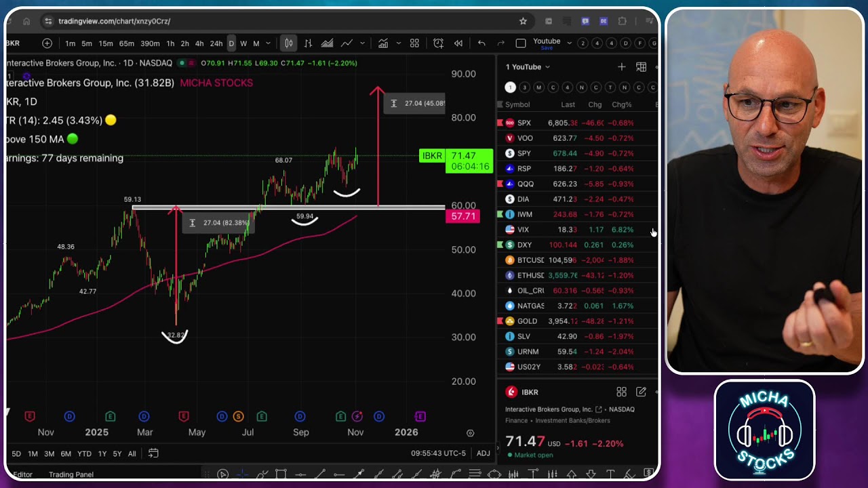The image size is (868, 488).
Task: Add a note with IBKR edit icon
Action: point(641,392)
